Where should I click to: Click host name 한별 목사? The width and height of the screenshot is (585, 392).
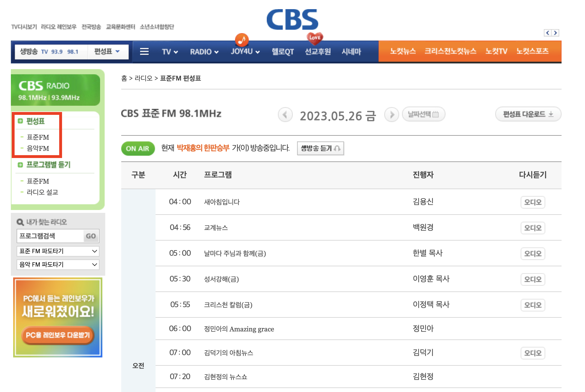(x=428, y=253)
